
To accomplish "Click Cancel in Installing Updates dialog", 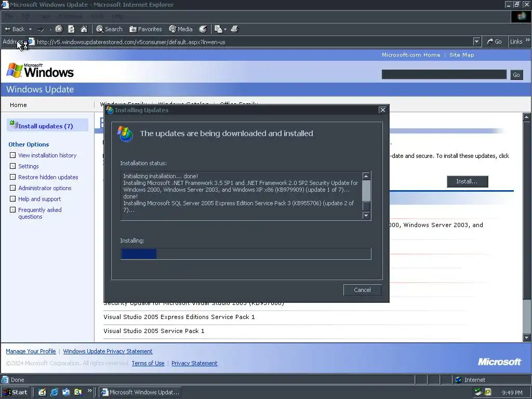I will point(362,290).
